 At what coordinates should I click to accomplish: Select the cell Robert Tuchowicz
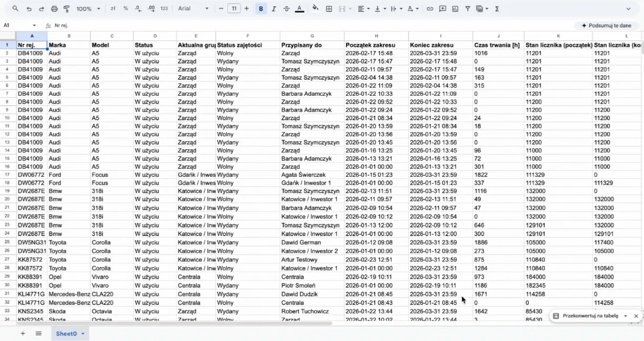coord(312,312)
